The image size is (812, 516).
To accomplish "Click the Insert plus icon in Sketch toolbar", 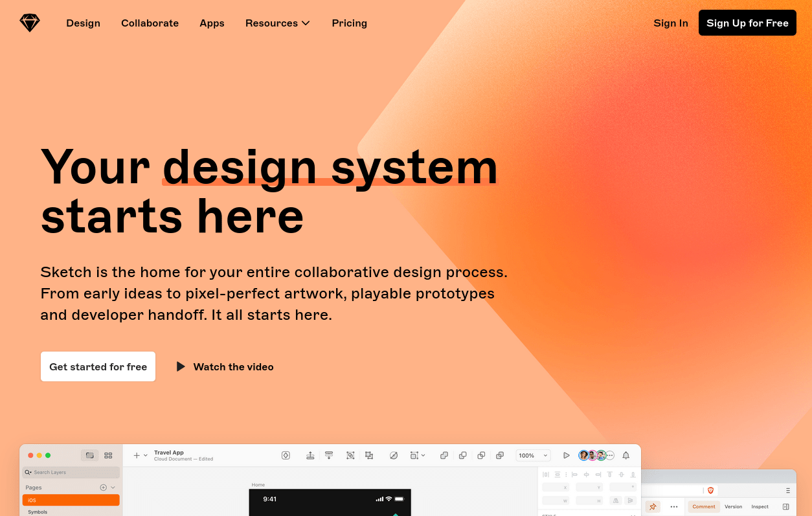I will pos(137,455).
